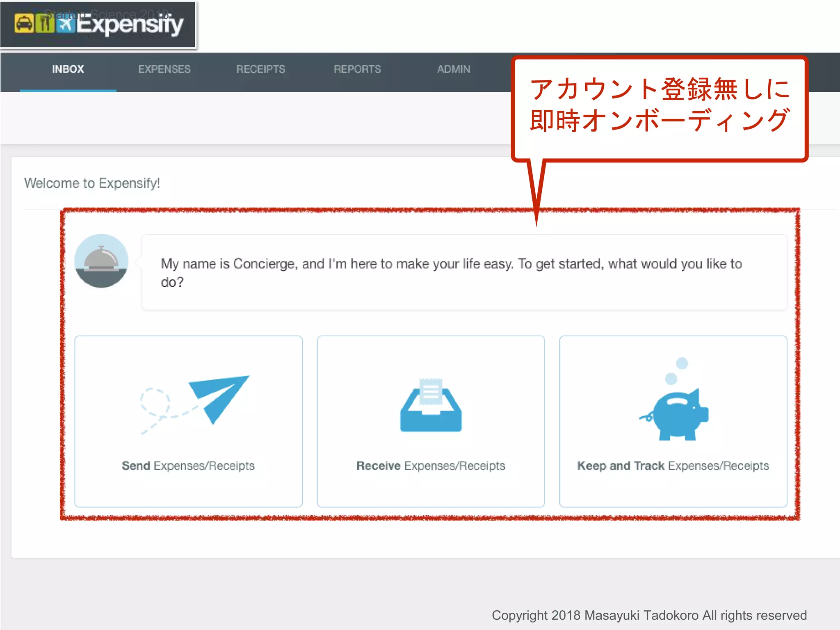
Task: Click the piggy bank icon
Action: point(674,399)
